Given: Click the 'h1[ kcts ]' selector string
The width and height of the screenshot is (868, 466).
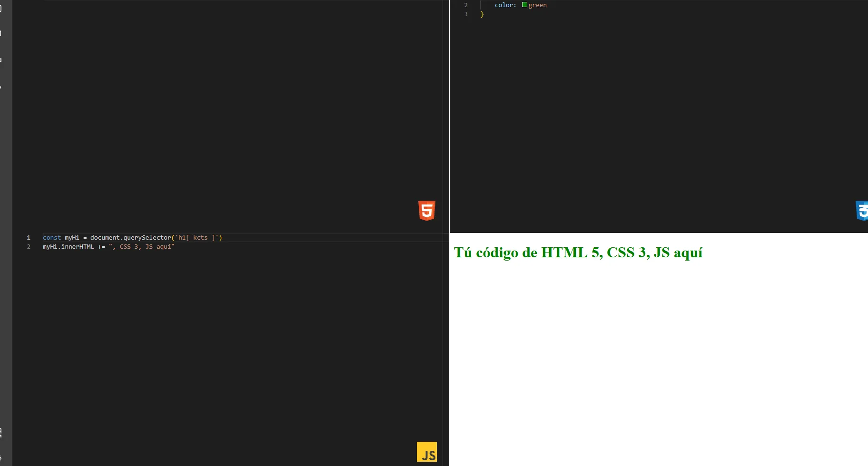Looking at the screenshot, I should click(197, 237).
